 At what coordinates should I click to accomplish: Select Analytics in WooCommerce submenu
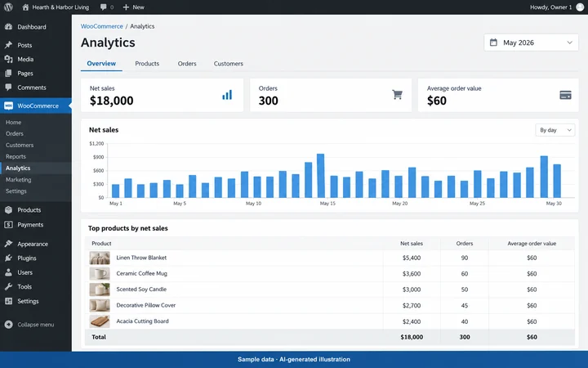coord(18,168)
